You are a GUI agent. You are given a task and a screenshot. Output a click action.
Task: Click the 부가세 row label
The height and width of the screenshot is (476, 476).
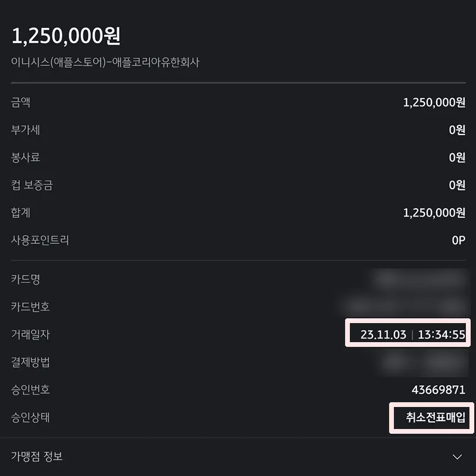coord(26,130)
